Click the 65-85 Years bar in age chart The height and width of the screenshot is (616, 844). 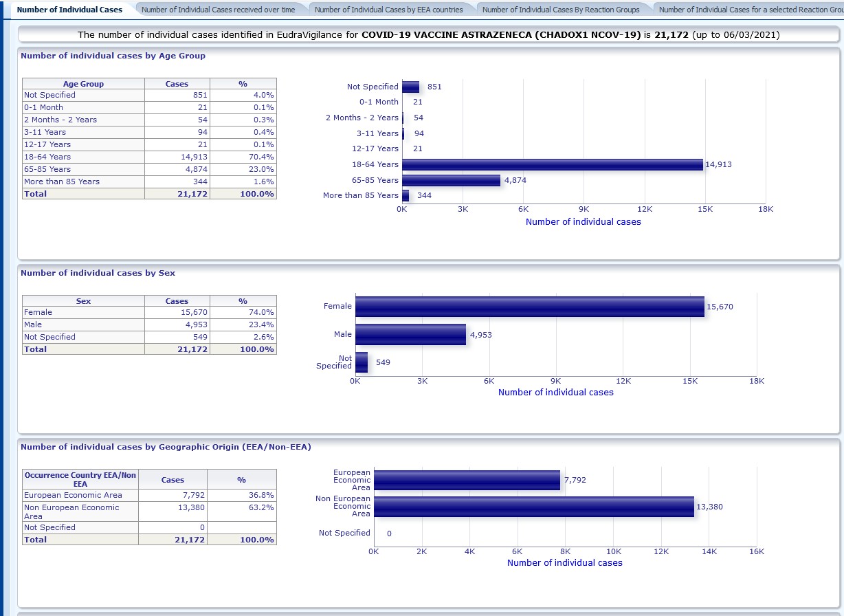(x=452, y=180)
